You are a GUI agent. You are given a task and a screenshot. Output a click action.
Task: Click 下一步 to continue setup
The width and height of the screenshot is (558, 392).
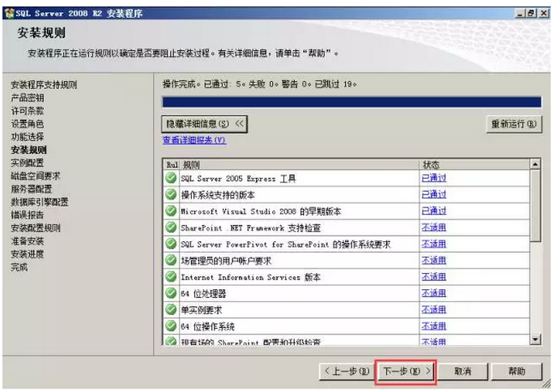coord(407,372)
